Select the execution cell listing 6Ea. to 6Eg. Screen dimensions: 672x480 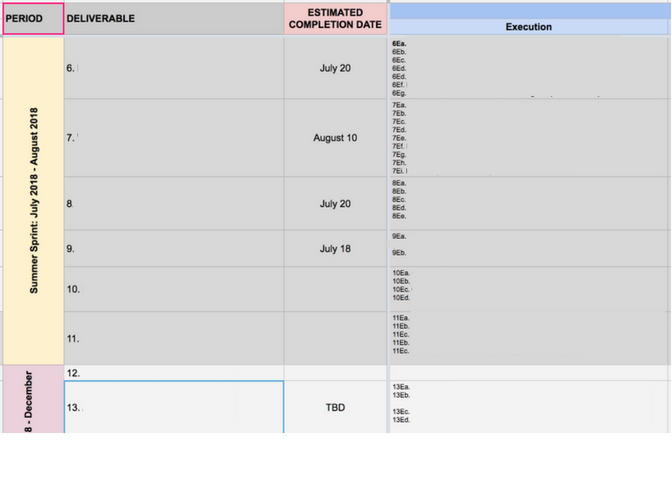pyautogui.click(x=530, y=68)
